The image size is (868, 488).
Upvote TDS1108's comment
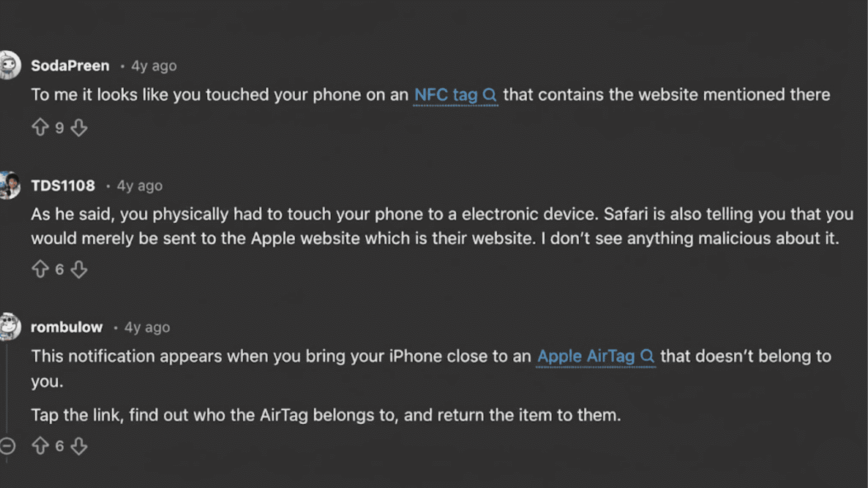click(41, 269)
